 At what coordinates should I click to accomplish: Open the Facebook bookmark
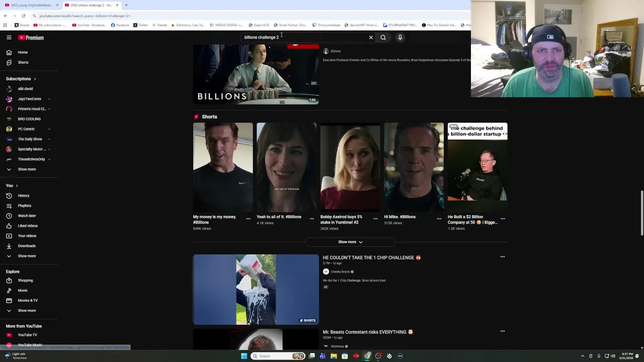[120, 25]
